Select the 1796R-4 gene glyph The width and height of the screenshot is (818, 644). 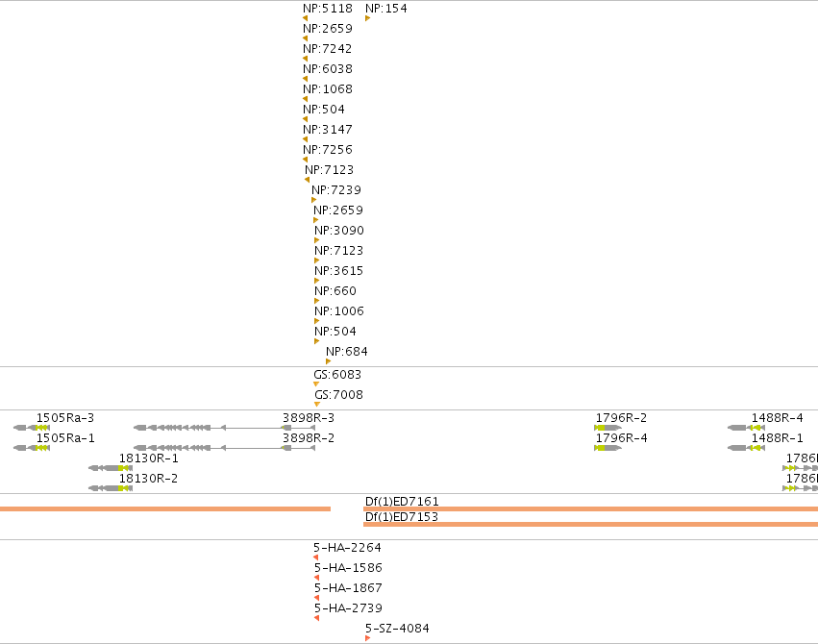pos(607,448)
